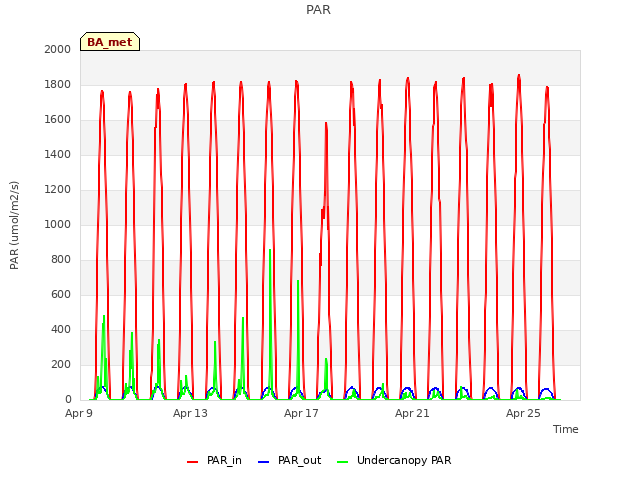Click the 1200 y-axis tick label
This screenshot has height=480, width=640.
point(58,190)
